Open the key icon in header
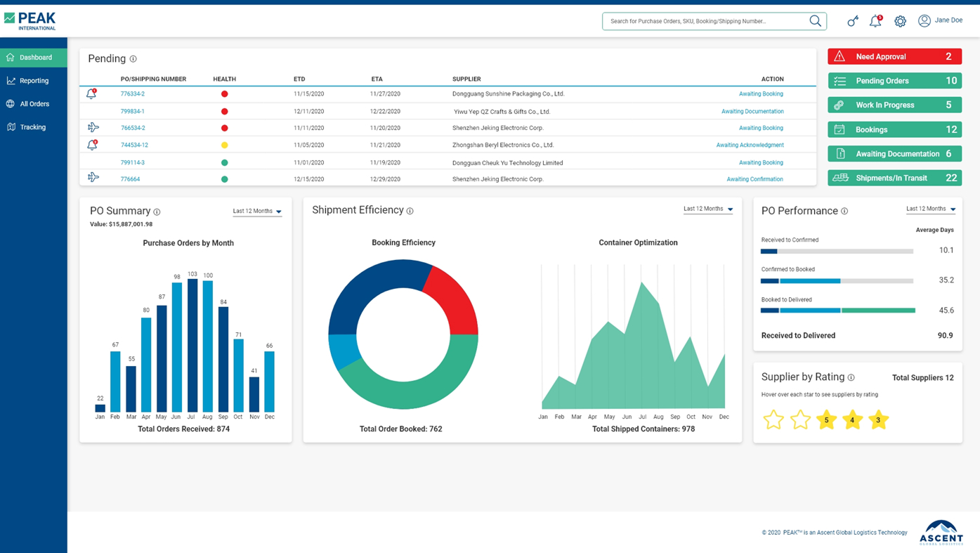980x553 pixels. tap(852, 21)
